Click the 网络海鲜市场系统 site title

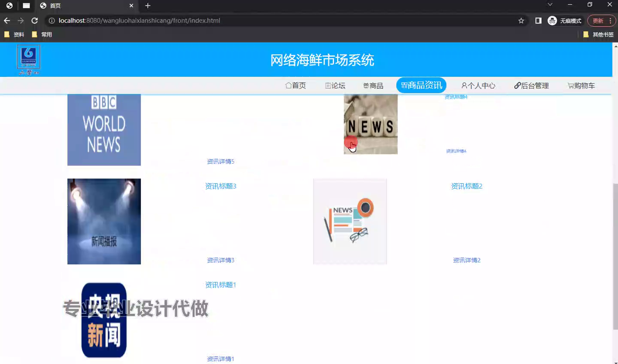[x=322, y=60]
